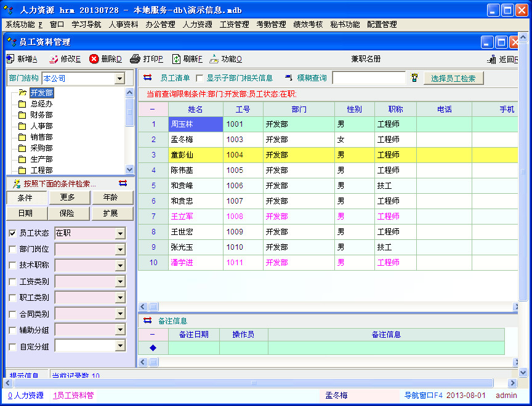Open the 绩效考核 menu
The height and width of the screenshot is (406, 532).
coord(308,25)
